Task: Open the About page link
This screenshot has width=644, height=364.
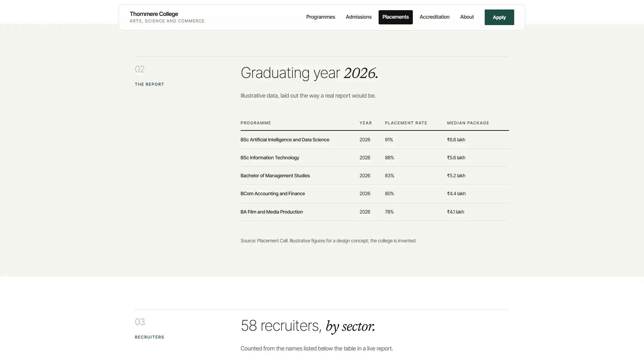Action: click(467, 17)
